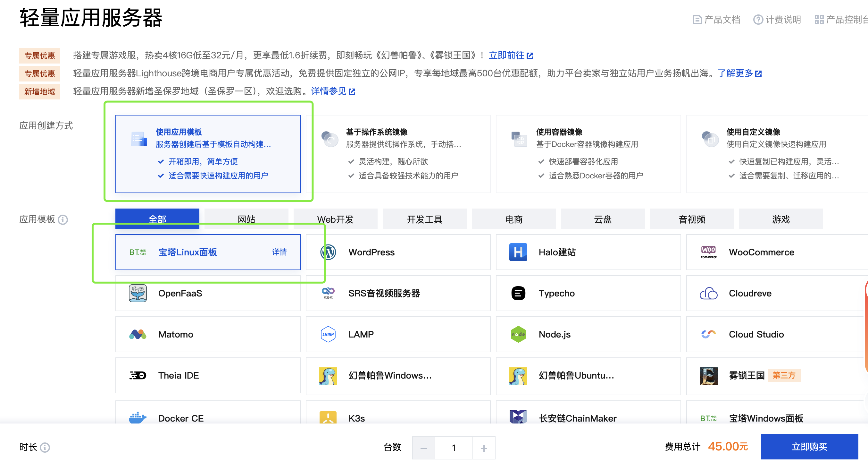Click the 立即购买 button
Screen dimensions: 868x462
[x=809, y=447]
